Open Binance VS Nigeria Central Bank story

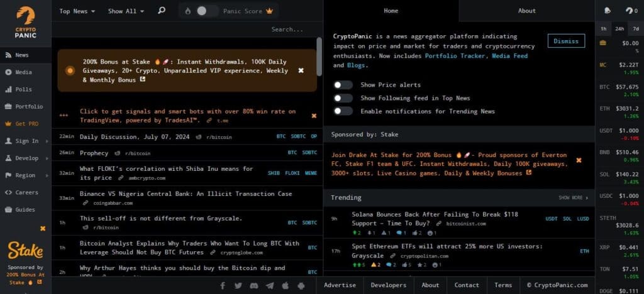pos(186,193)
